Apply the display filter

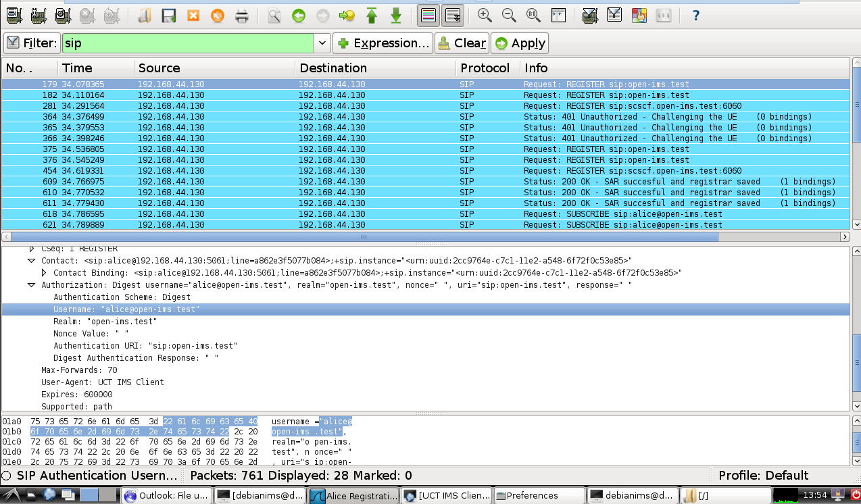[520, 43]
